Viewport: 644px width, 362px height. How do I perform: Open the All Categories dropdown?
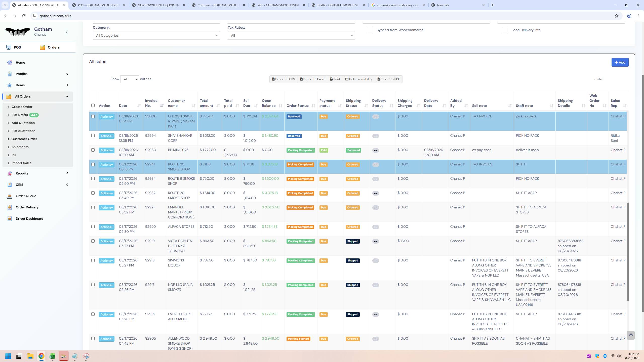156,35
